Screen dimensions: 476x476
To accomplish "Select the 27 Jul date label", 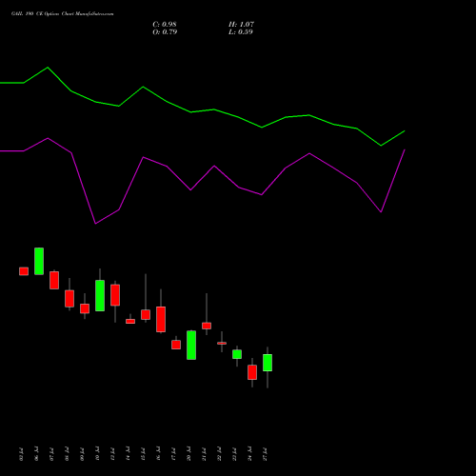I will [266, 454].
